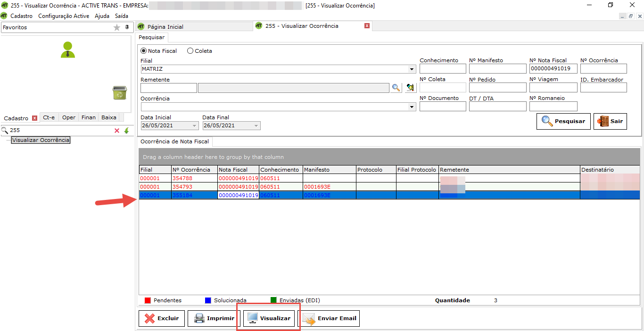The image size is (644, 331).
Task: Click the Active Trans logo in menu bar
Action: point(4,16)
